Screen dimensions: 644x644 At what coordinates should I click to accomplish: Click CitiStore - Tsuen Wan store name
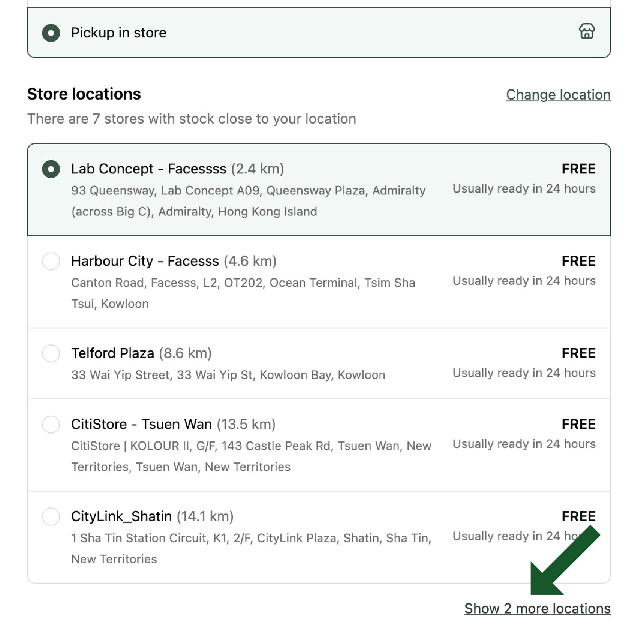coord(142,424)
